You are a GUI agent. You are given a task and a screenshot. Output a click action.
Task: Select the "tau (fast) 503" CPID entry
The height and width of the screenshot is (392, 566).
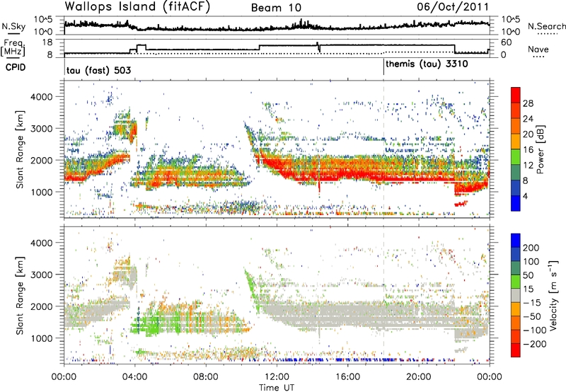(98, 70)
